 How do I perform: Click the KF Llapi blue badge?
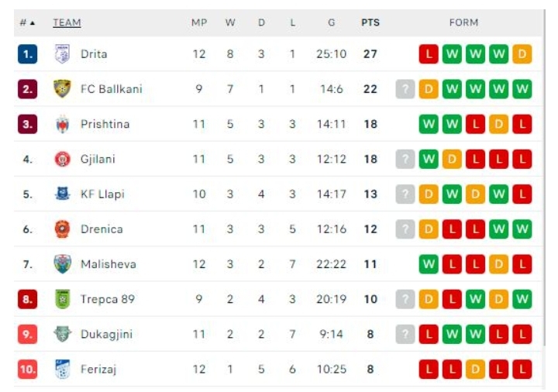coord(62,194)
